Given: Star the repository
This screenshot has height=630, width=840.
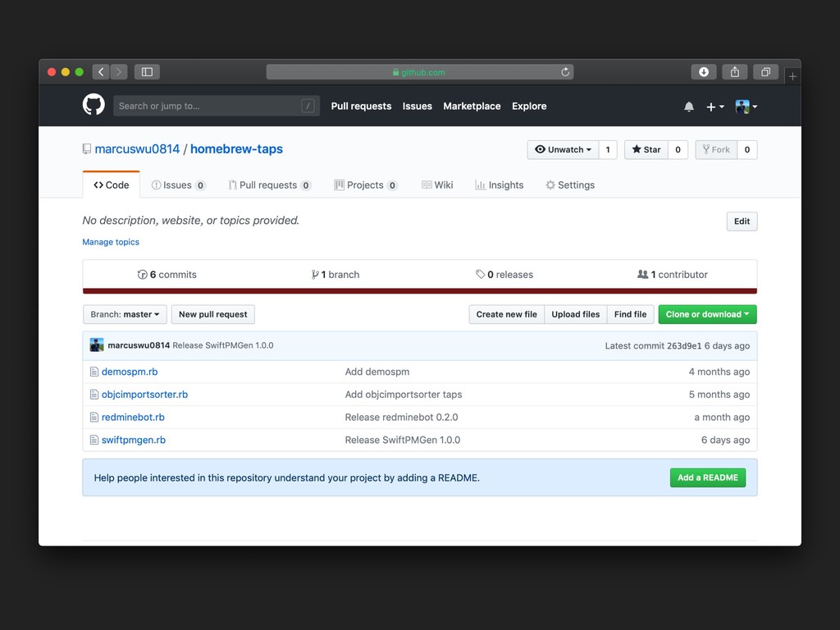Looking at the screenshot, I should pyautogui.click(x=646, y=149).
